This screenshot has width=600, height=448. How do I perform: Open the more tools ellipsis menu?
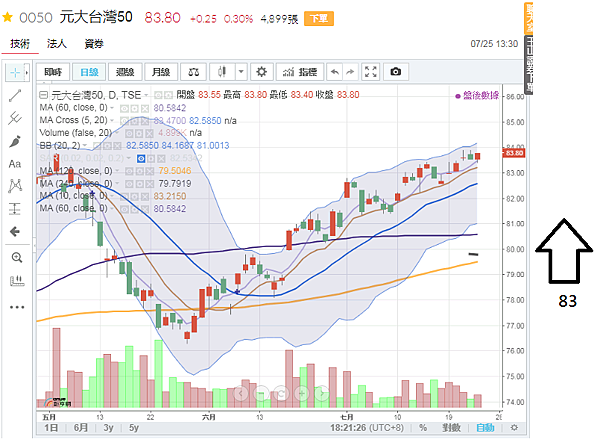[17, 307]
